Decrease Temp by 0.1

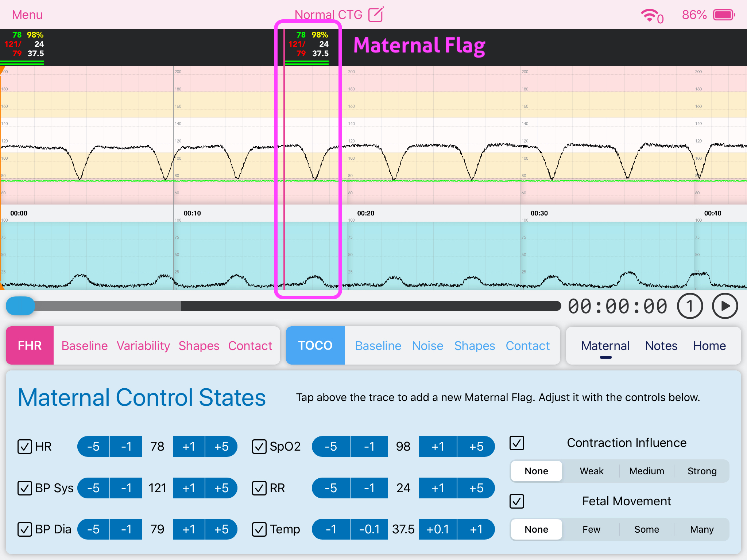pyautogui.click(x=369, y=529)
